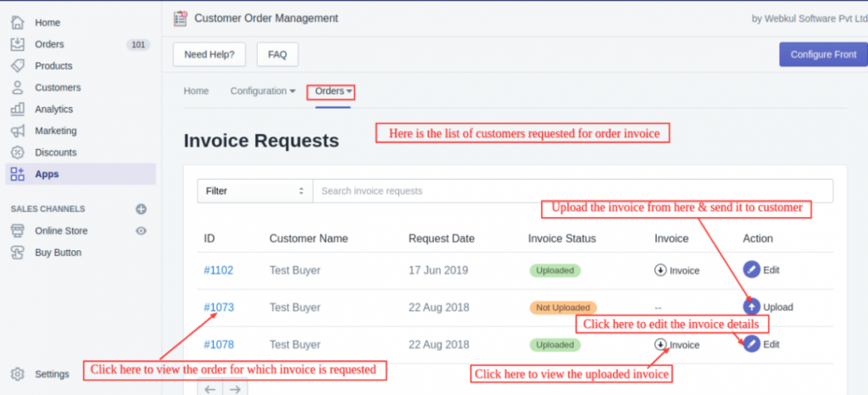
Task: Open Products in the left sidebar
Action: click(53, 66)
